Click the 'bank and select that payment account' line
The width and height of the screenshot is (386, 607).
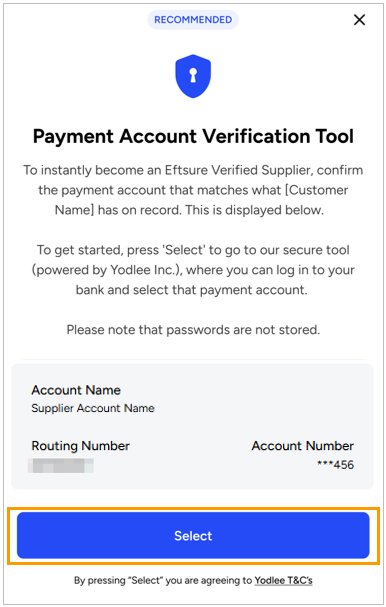[x=192, y=290]
